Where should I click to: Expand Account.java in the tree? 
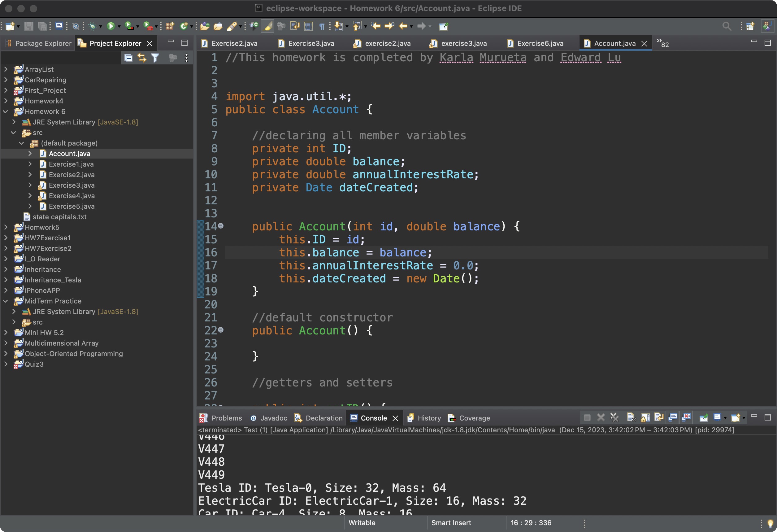30,154
